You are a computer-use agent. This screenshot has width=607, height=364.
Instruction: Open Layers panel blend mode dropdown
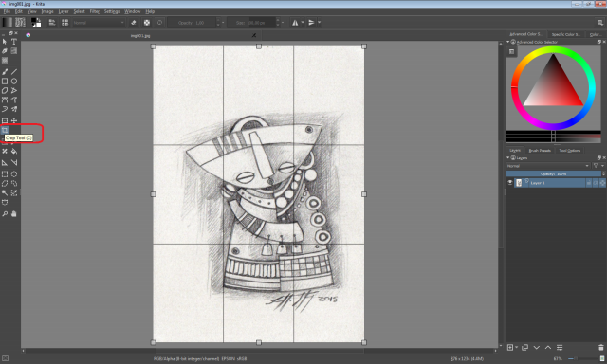[548, 166]
